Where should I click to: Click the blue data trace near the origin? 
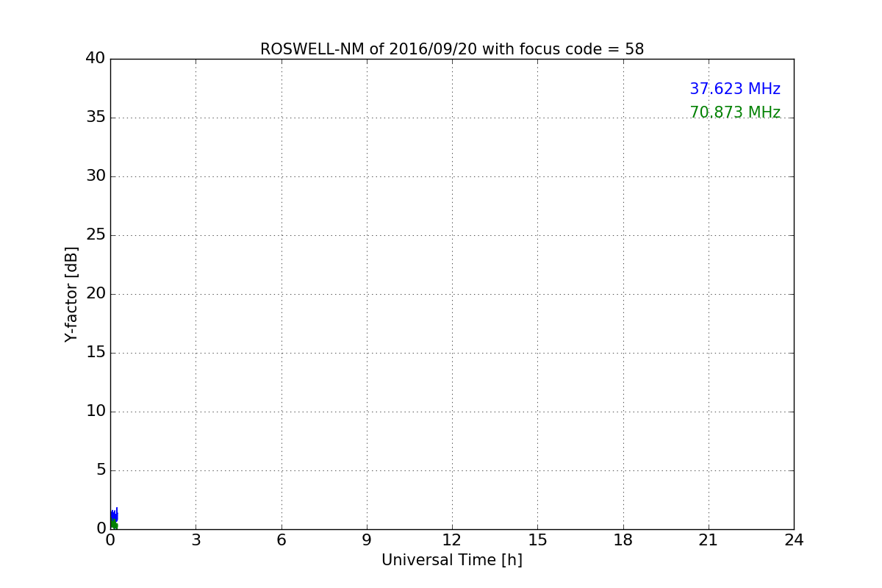click(x=114, y=517)
